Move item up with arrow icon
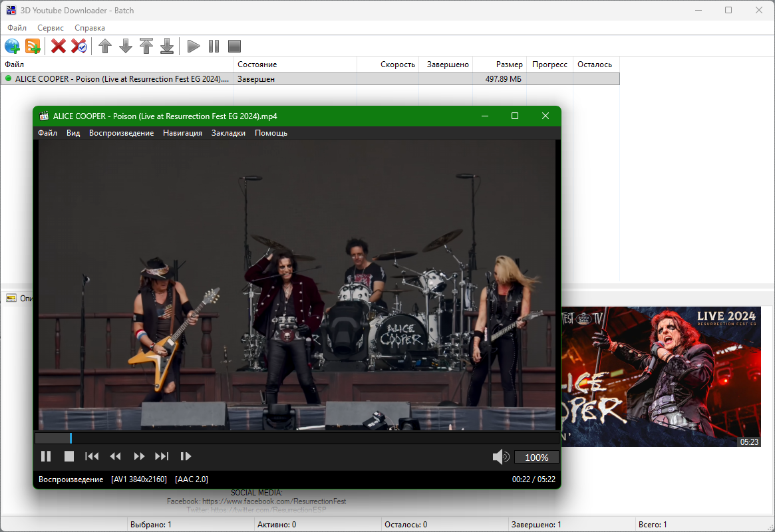The height and width of the screenshot is (532, 775). coord(105,47)
